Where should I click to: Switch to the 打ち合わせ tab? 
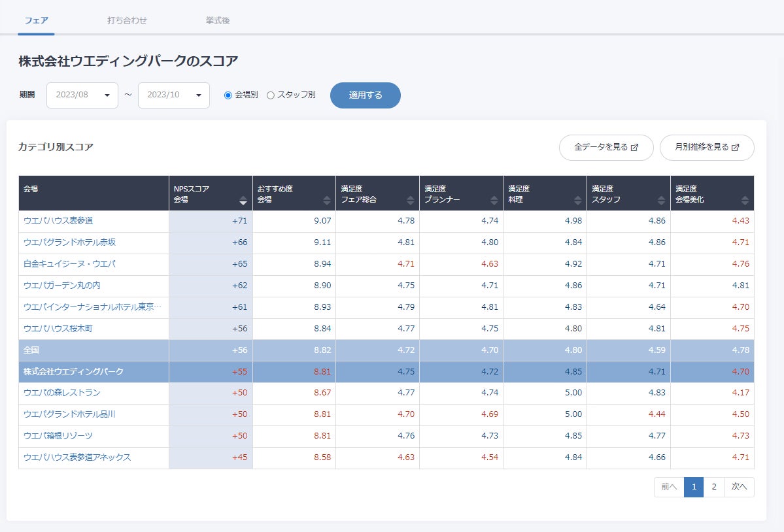[x=127, y=20]
